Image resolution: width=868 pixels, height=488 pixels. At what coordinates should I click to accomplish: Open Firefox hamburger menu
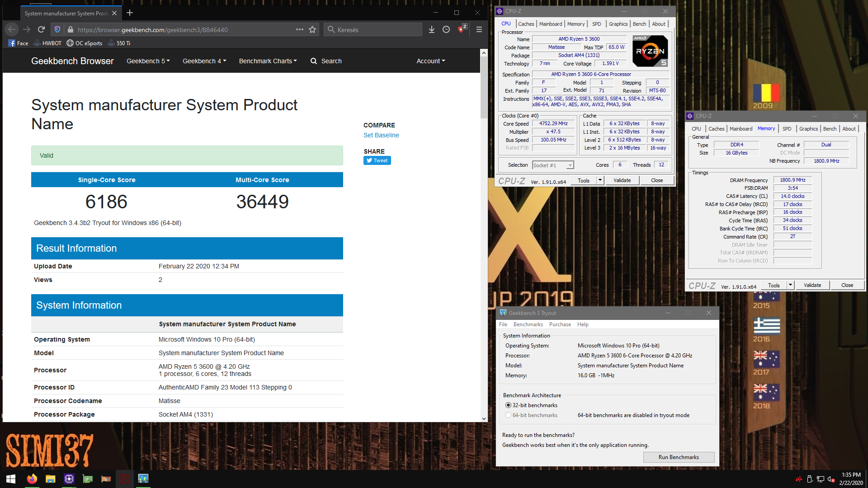click(x=479, y=29)
